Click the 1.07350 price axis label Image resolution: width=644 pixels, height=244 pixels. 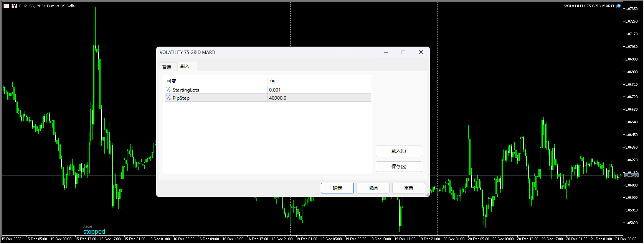coord(632,9)
